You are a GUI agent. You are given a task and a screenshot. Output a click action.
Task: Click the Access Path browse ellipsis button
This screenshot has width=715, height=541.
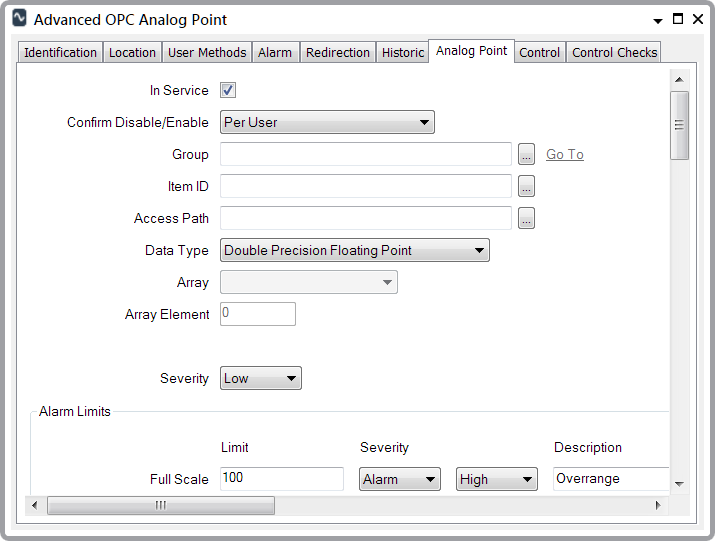pyautogui.click(x=527, y=218)
